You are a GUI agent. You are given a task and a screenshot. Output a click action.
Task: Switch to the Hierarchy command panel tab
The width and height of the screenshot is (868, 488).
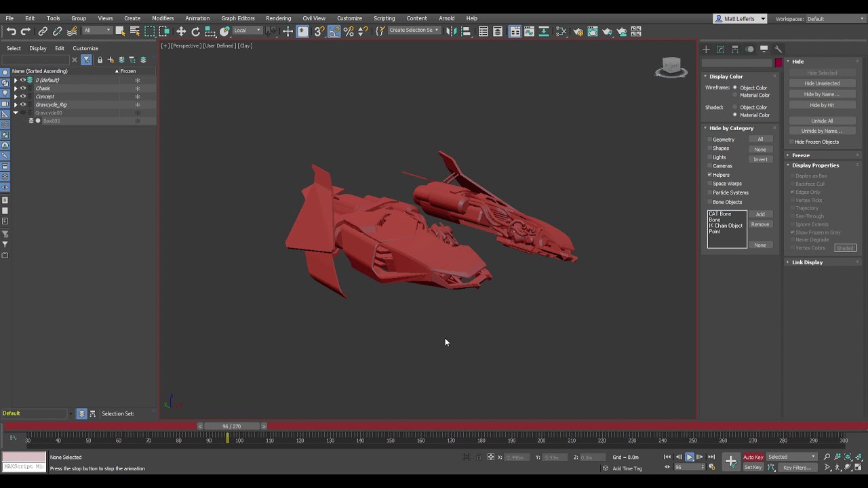coord(734,49)
